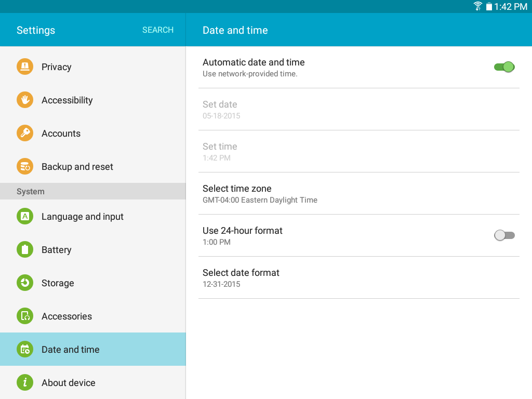Open the Battery settings entry
The width and height of the screenshot is (532, 399).
click(93, 250)
